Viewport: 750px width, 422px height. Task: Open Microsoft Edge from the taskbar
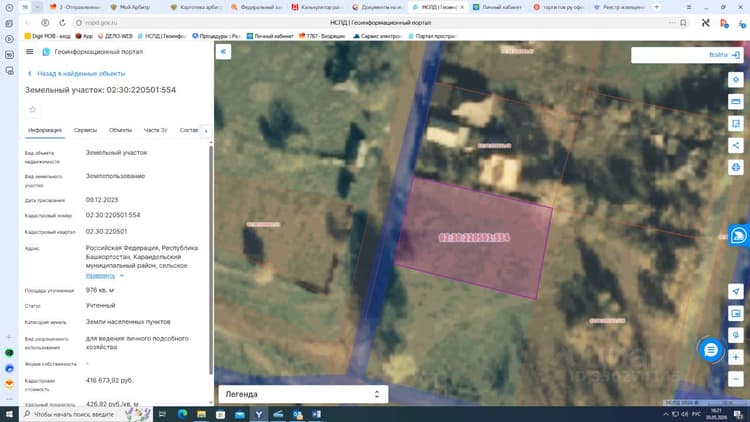182,414
